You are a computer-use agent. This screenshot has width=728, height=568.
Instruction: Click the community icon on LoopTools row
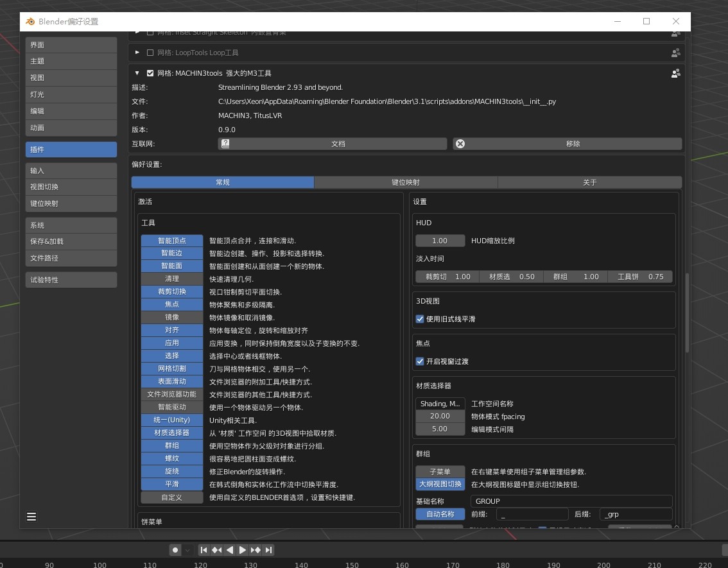click(x=675, y=53)
